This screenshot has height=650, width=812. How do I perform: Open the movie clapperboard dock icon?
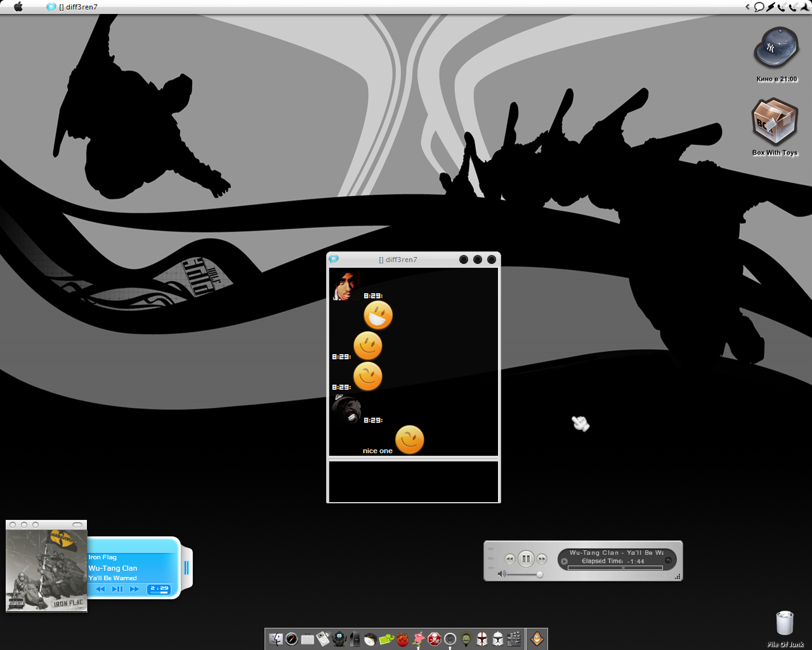pos(514,639)
